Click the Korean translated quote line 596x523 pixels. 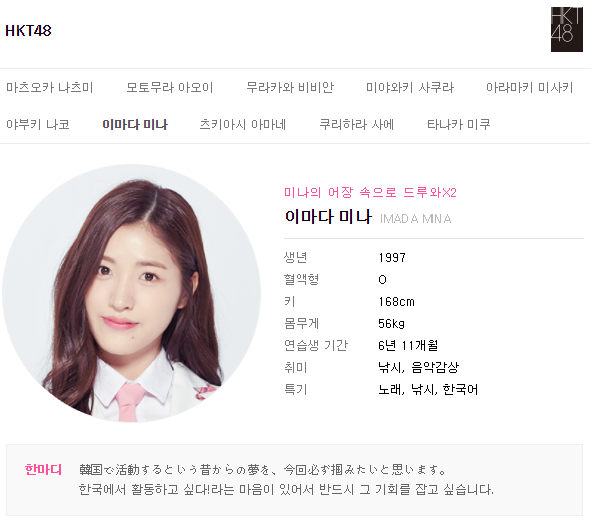[286, 489]
